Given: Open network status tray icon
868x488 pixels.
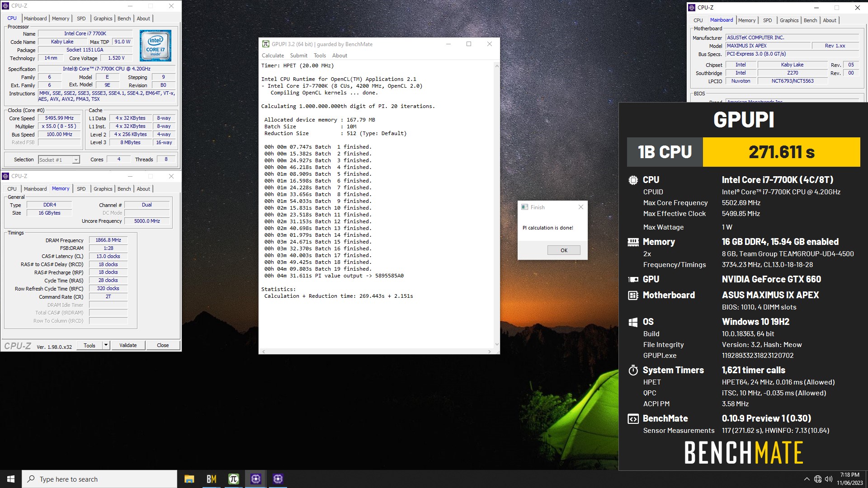Looking at the screenshot, I should tap(817, 479).
